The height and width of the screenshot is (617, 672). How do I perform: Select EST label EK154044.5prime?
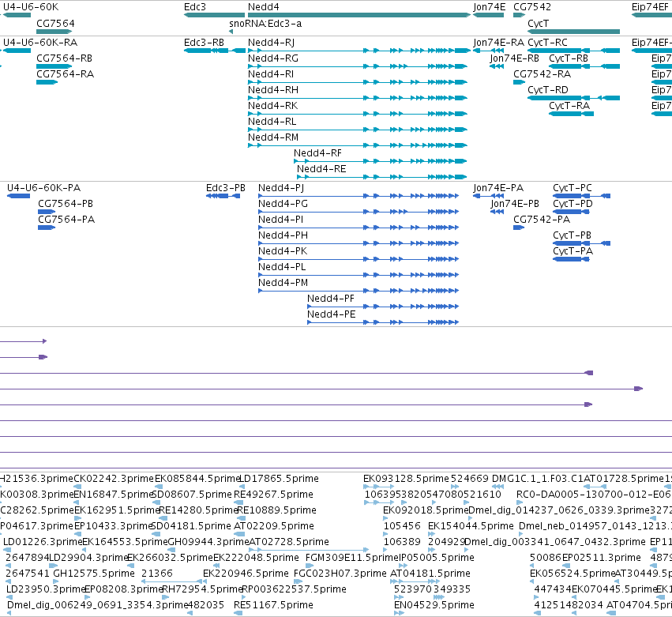tap(471, 526)
